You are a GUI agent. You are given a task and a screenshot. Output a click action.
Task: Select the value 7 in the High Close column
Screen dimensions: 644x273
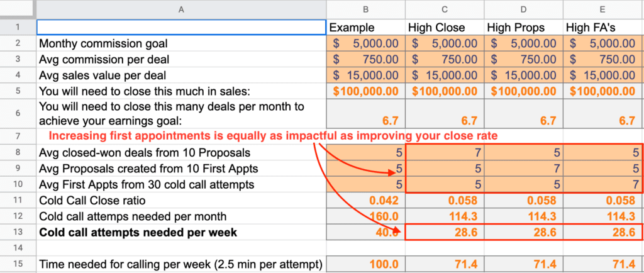445,152
